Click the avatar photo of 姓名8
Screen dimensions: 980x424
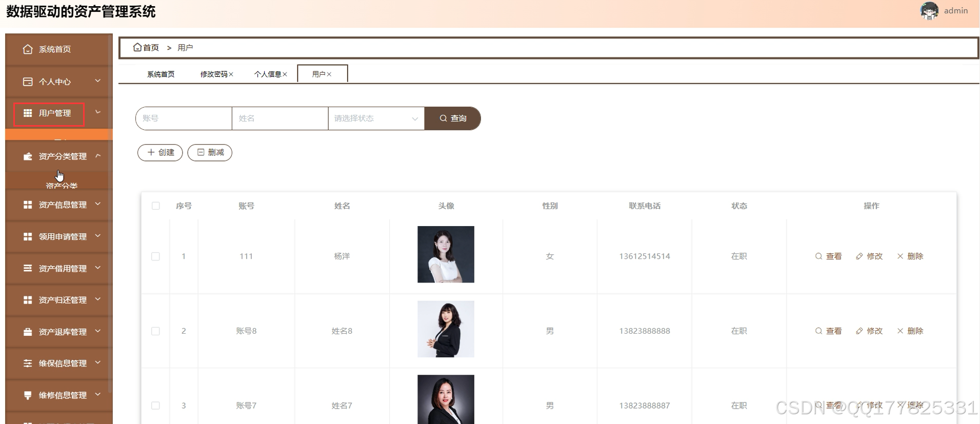446,329
